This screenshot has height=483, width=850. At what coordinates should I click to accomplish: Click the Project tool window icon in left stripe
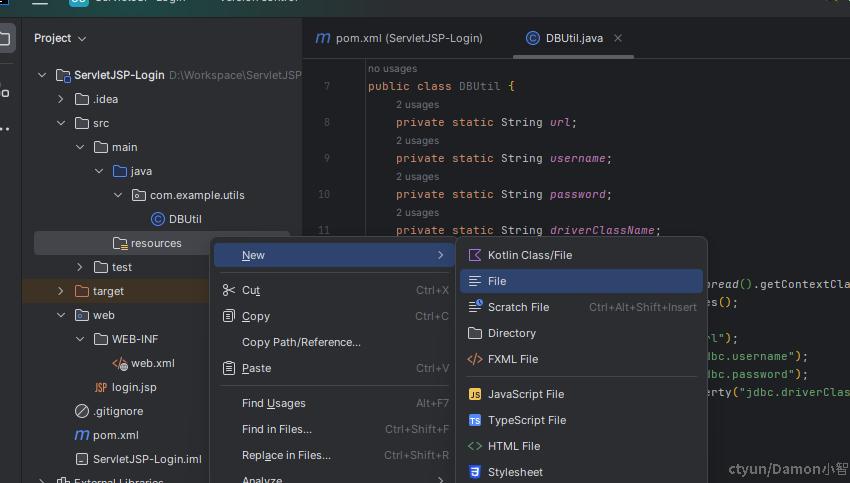(x=4, y=38)
